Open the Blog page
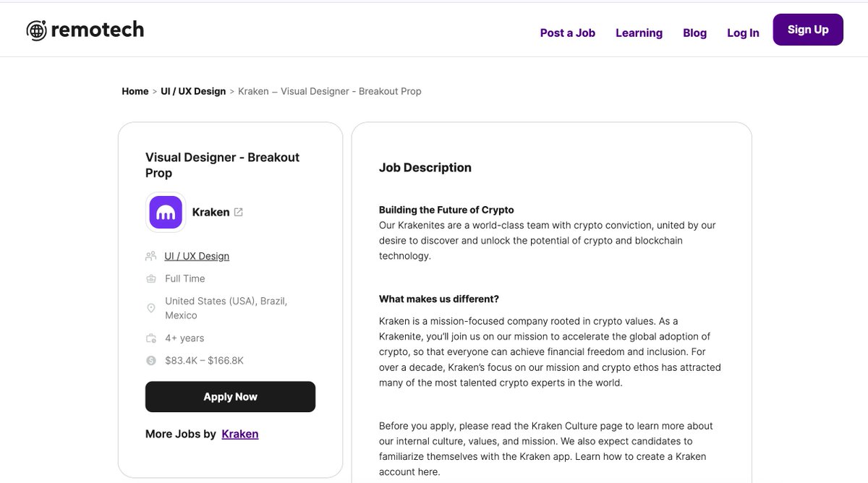This screenshot has width=868, height=483. [x=694, y=33]
